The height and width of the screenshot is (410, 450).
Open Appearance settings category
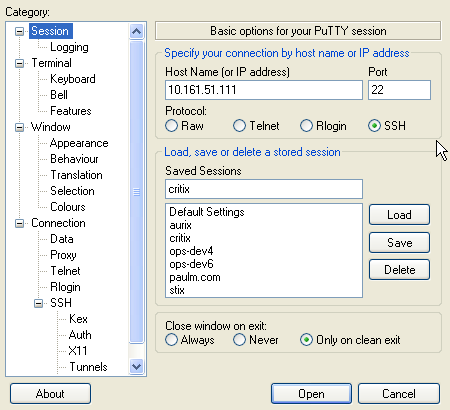(79, 143)
